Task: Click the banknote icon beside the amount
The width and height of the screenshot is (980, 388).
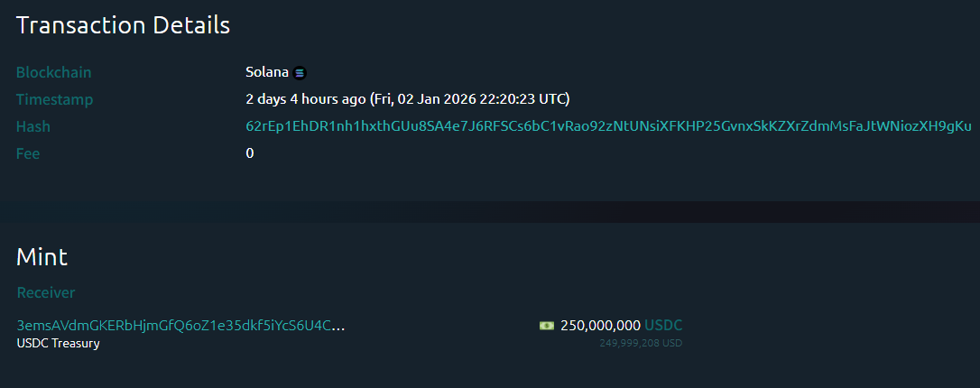Action: pos(546,325)
